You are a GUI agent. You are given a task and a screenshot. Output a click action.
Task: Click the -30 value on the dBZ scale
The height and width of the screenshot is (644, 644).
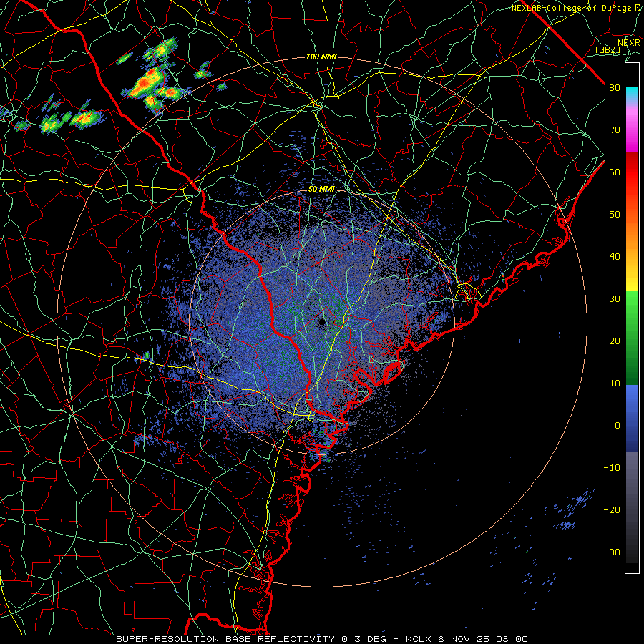pos(612,552)
